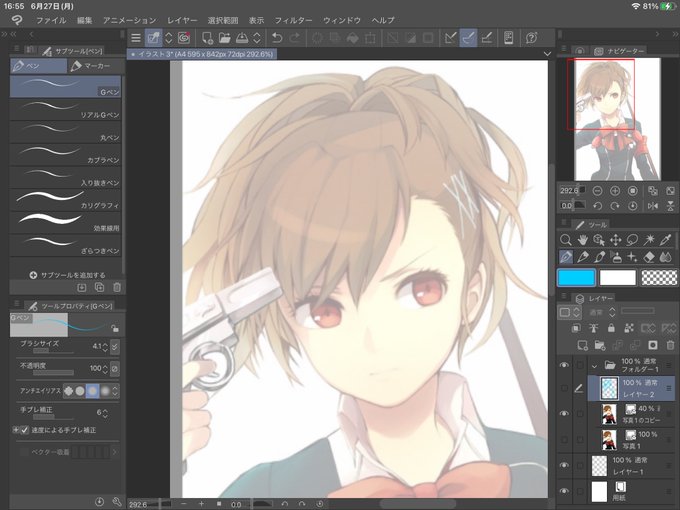Open layer color palette dropdown
The image size is (680, 510).
point(568,312)
